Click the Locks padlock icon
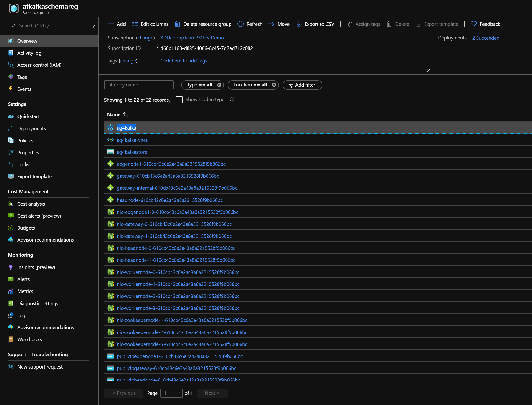The width and height of the screenshot is (532, 405). click(11, 164)
